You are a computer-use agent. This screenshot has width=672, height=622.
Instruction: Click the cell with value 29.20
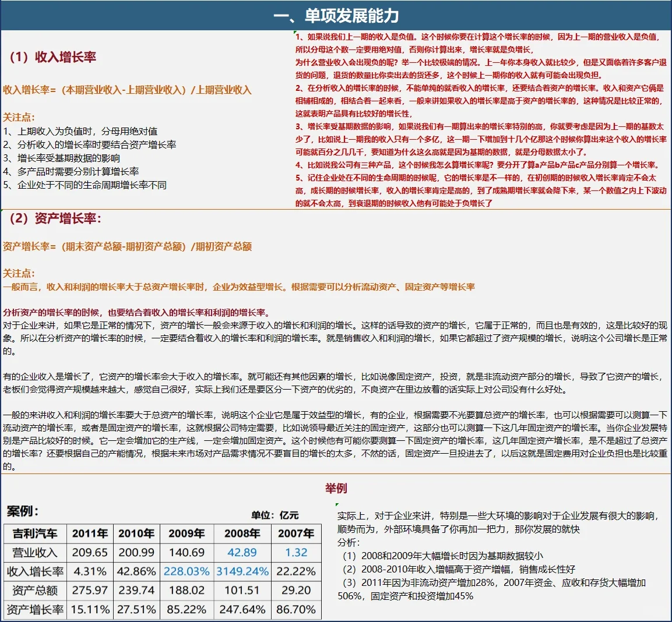[296, 591]
